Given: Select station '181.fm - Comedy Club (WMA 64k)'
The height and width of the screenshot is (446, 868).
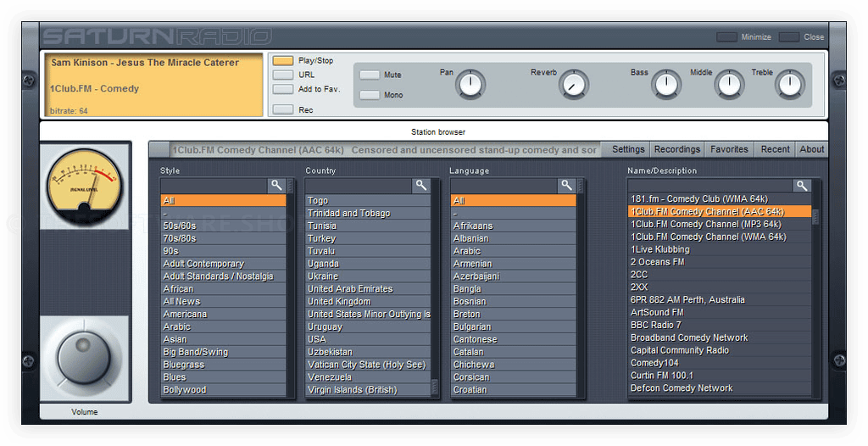Looking at the screenshot, I should [x=720, y=198].
